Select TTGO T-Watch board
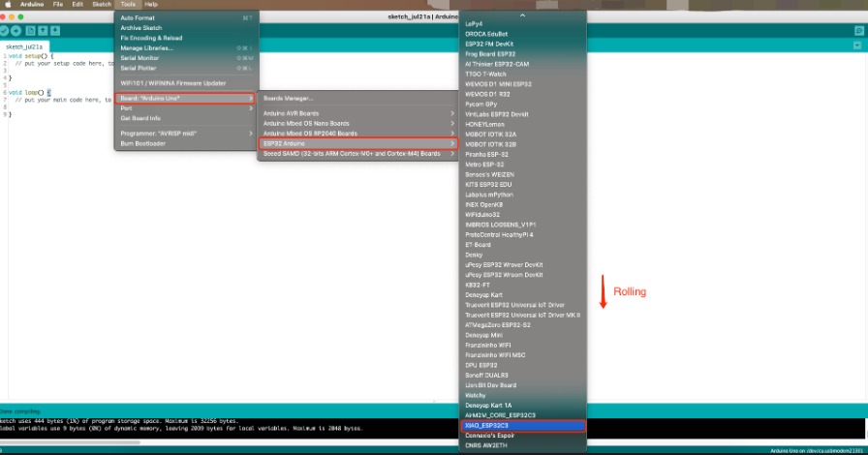Image resolution: width=868 pixels, height=455 pixels. tap(522, 75)
